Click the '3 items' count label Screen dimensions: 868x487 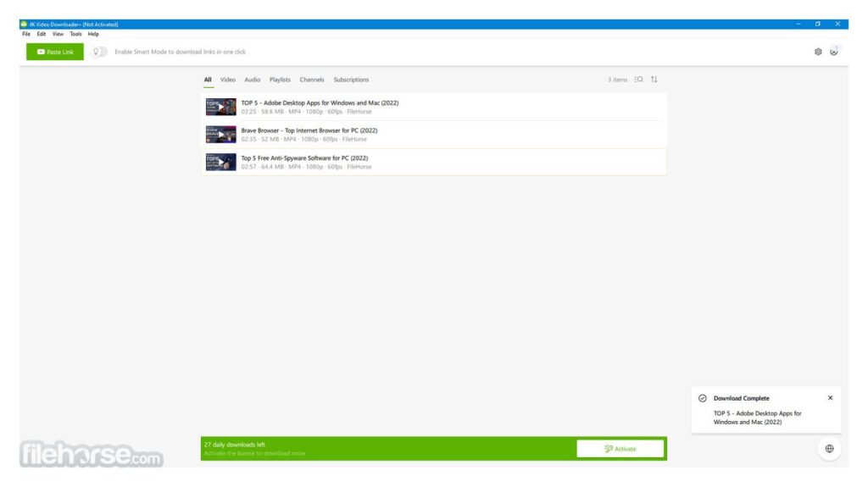[617, 80]
